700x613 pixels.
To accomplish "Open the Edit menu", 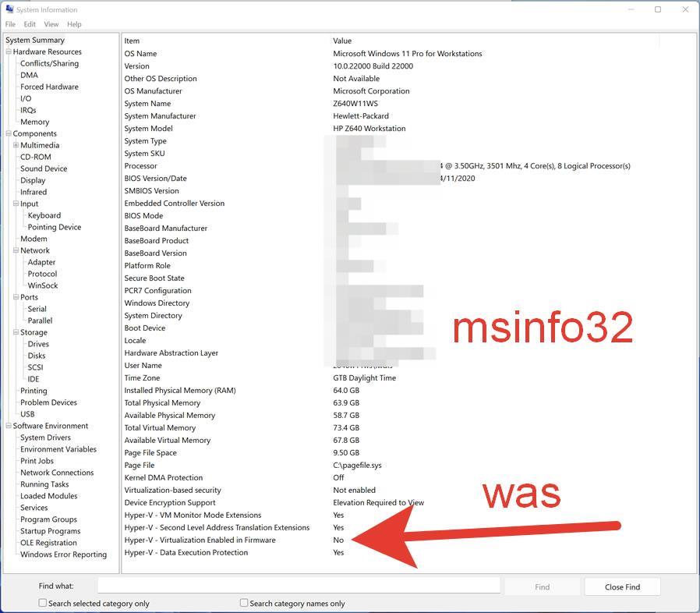I will click(x=30, y=24).
